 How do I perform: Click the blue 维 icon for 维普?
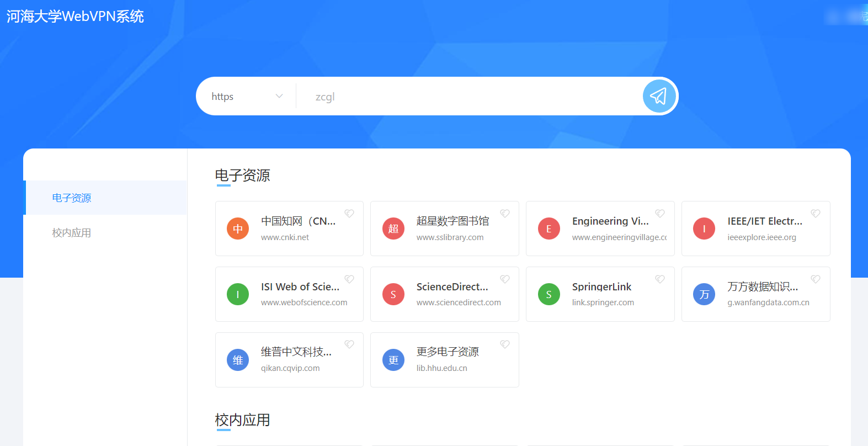coord(238,360)
